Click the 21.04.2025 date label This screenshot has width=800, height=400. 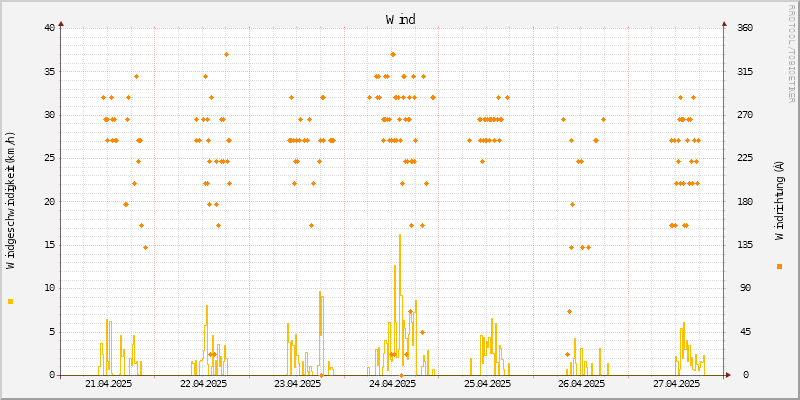click(108, 384)
